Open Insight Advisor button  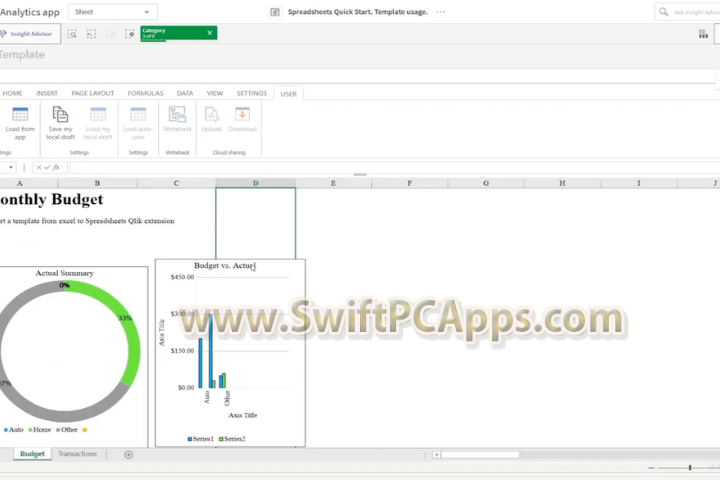(29, 34)
